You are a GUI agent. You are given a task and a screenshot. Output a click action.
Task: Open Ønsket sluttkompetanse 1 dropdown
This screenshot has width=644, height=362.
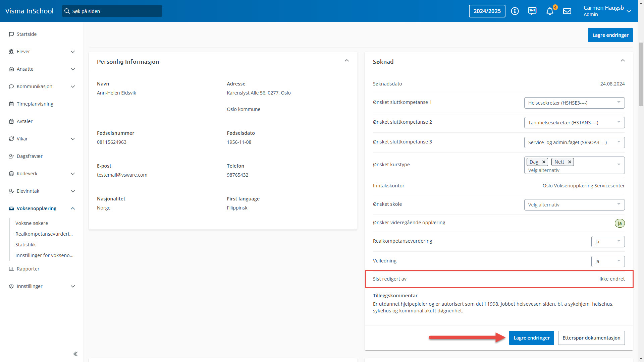[x=574, y=103]
